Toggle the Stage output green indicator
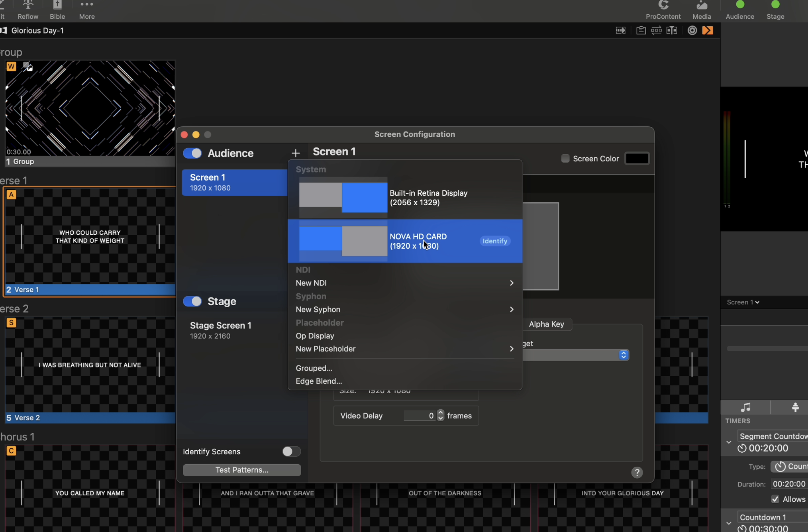 click(775, 4)
